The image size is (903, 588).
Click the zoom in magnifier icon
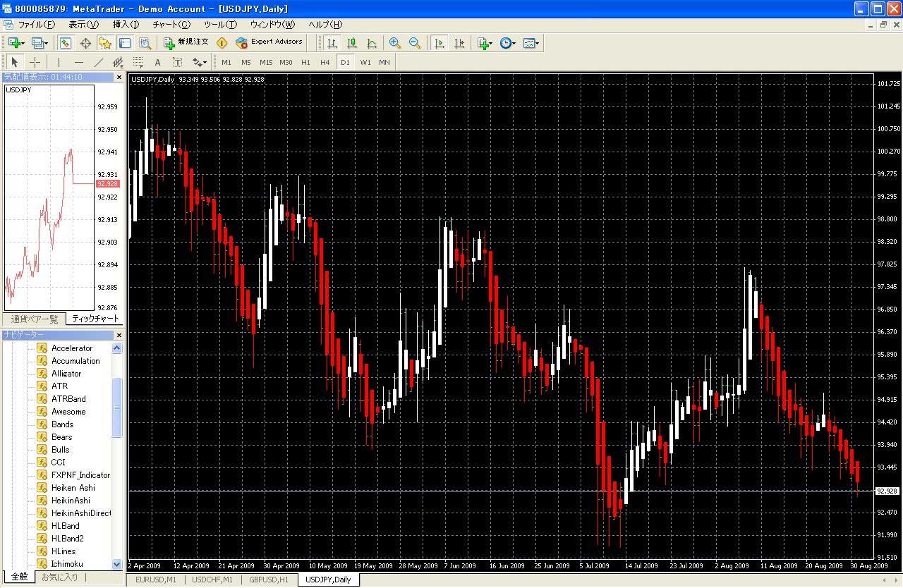tap(394, 43)
